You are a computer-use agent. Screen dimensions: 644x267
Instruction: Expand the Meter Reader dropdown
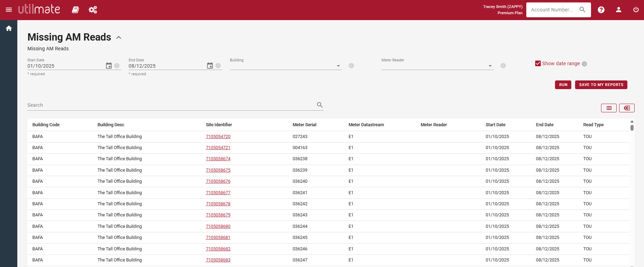pyautogui.click(x=437, y=66)
